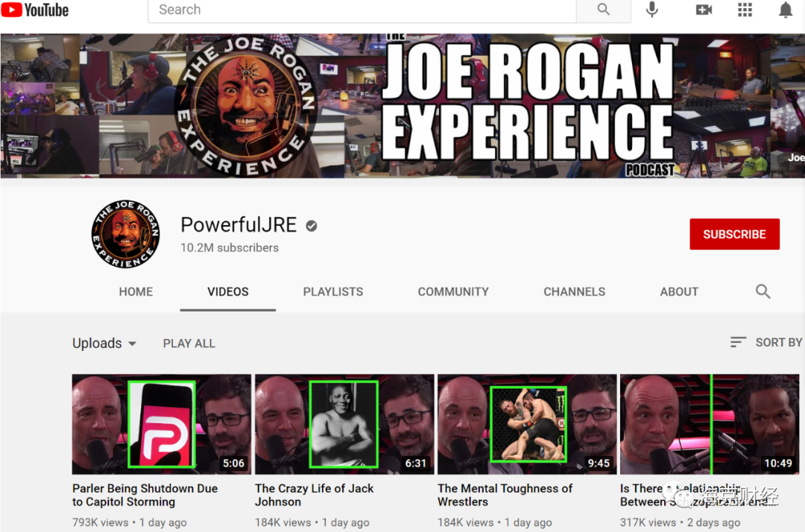Click the PowerfulJRE channel avatar

pos(125,234)
